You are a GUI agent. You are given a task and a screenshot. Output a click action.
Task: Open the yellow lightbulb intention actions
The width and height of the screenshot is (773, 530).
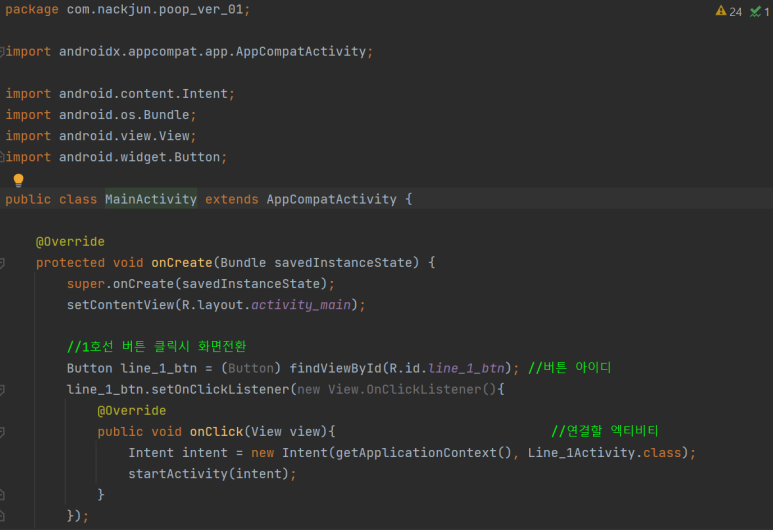(18, 180)
